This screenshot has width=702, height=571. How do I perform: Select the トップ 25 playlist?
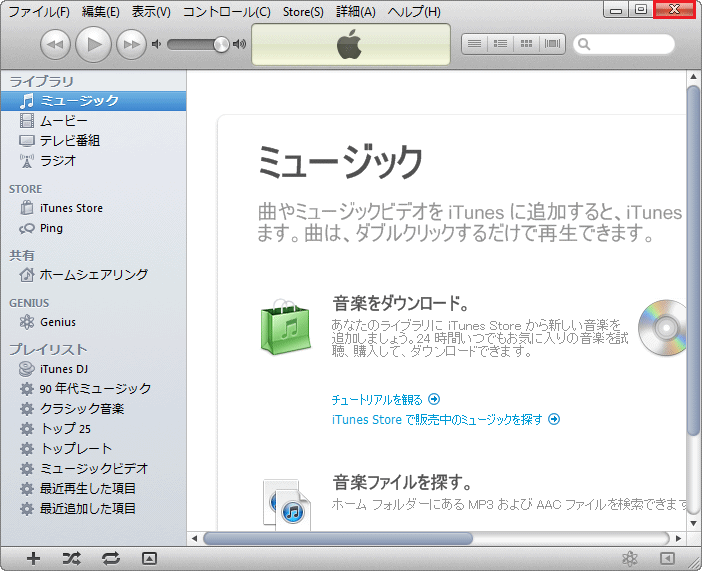click(x=93, y=429)
